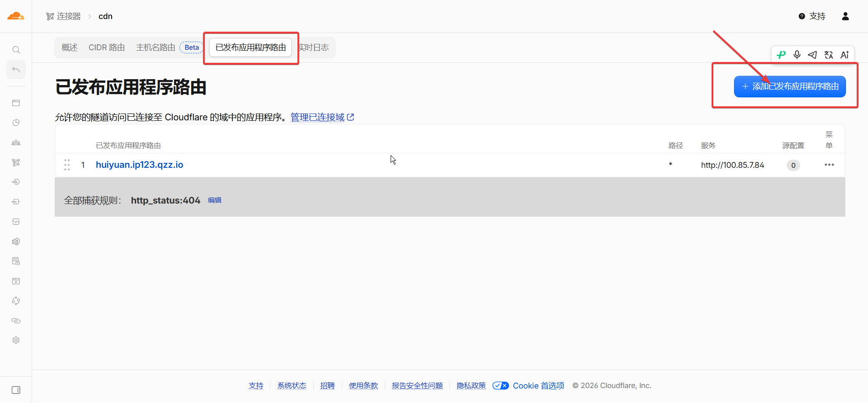This screenshot has height=403, width=868.
Task: Select the 已发布应用程序路由 tab
Action: point(250,47)
